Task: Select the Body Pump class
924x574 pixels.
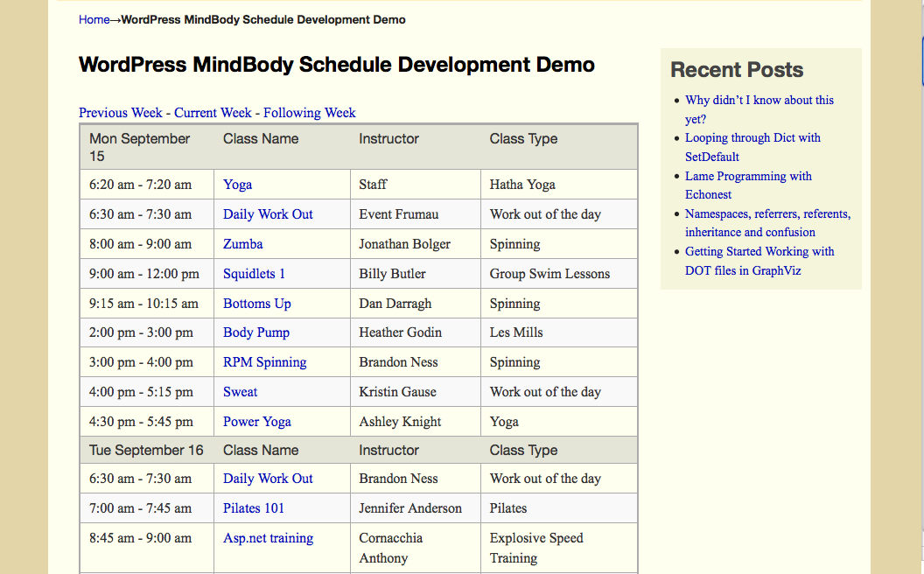Action: tap(255, 332)
